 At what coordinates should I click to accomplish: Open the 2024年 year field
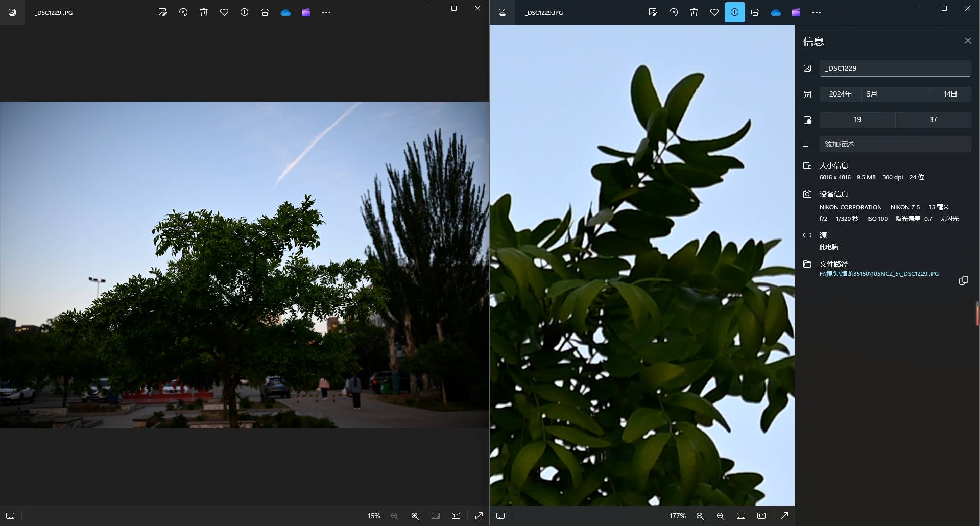click(x=840, y=94)
